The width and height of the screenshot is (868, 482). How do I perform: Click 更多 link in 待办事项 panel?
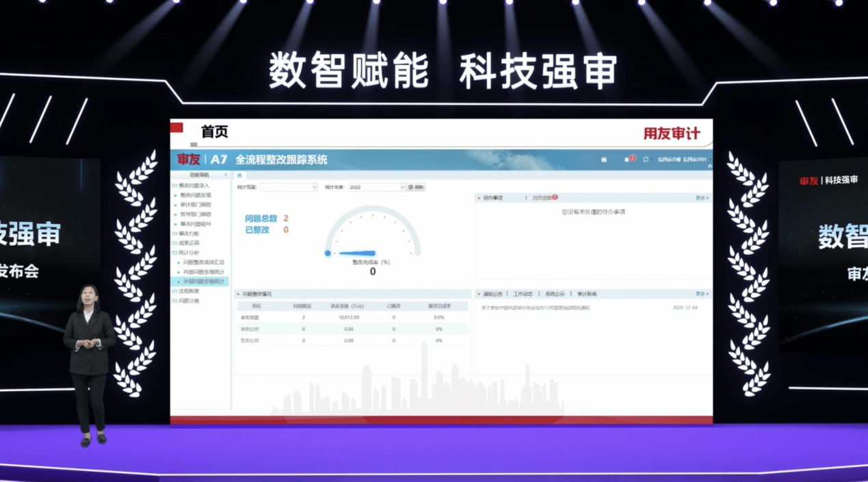pyautogui.click(x=702, y=198)
